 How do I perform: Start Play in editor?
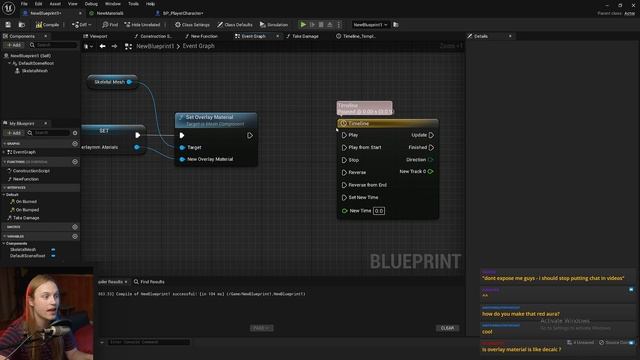coord(303,25)
